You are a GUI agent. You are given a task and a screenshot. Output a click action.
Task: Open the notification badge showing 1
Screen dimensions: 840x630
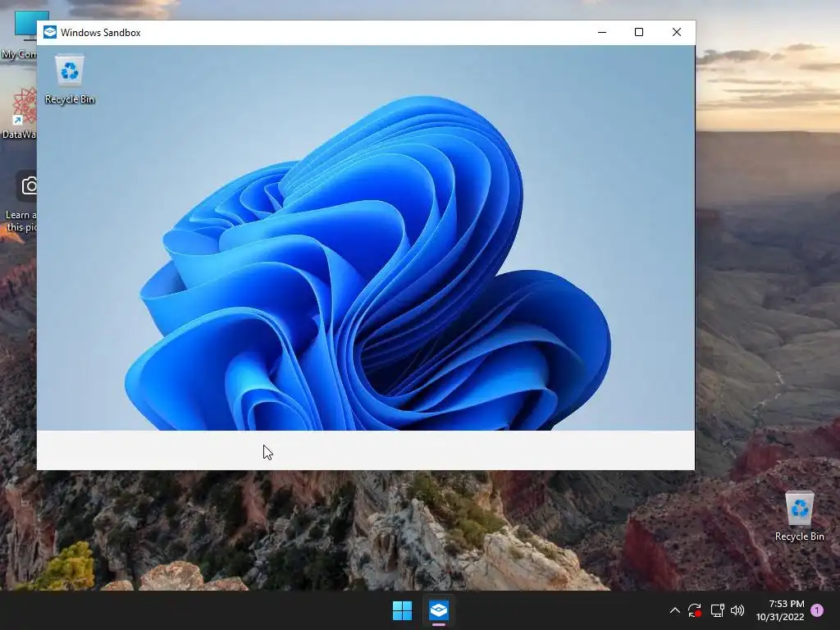pos(817,610)
